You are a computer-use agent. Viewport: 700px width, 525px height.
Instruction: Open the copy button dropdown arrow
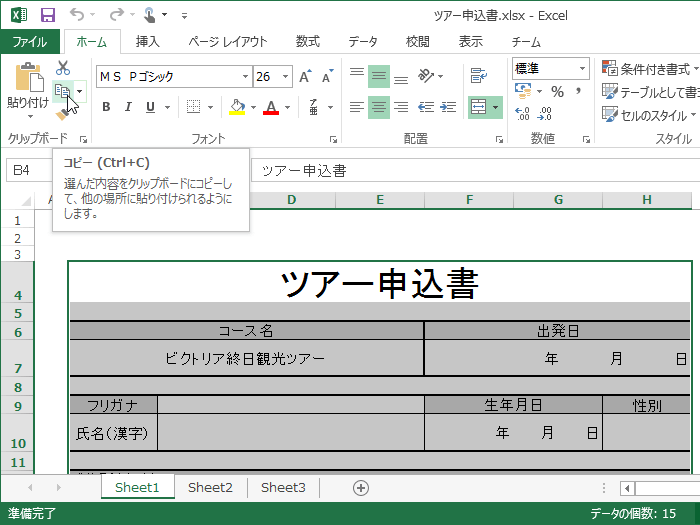(x=79, y=92)
